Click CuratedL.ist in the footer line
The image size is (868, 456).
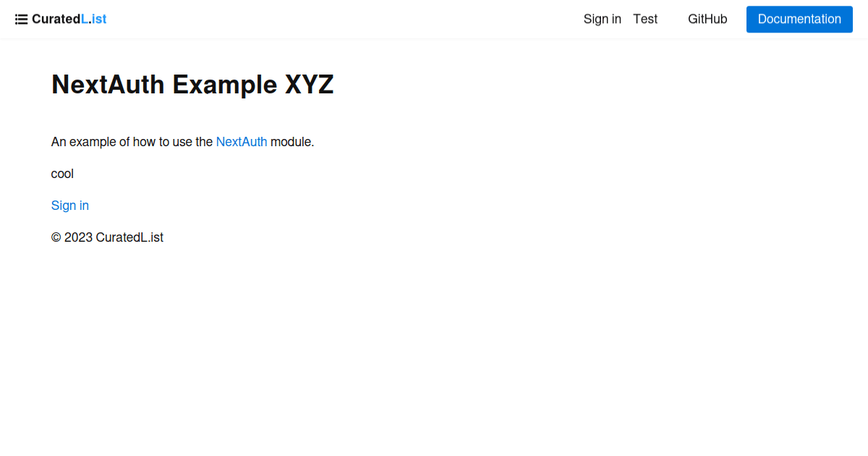pyautogui.click(x=130, y=237)
